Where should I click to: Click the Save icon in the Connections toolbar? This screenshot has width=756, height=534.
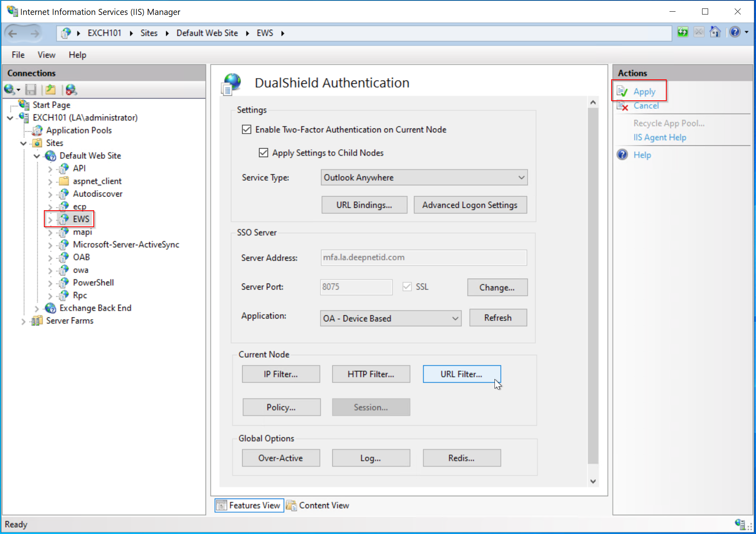click(31, 89)
